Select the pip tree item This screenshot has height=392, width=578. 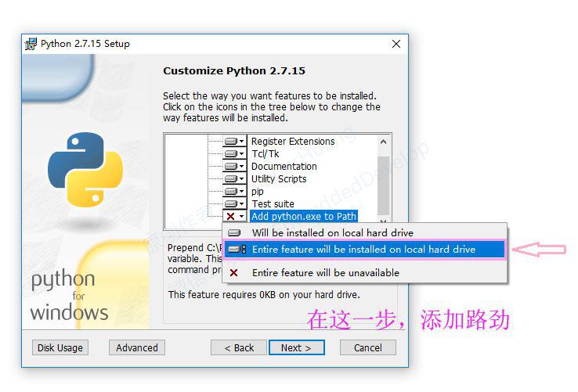[258, 192]
